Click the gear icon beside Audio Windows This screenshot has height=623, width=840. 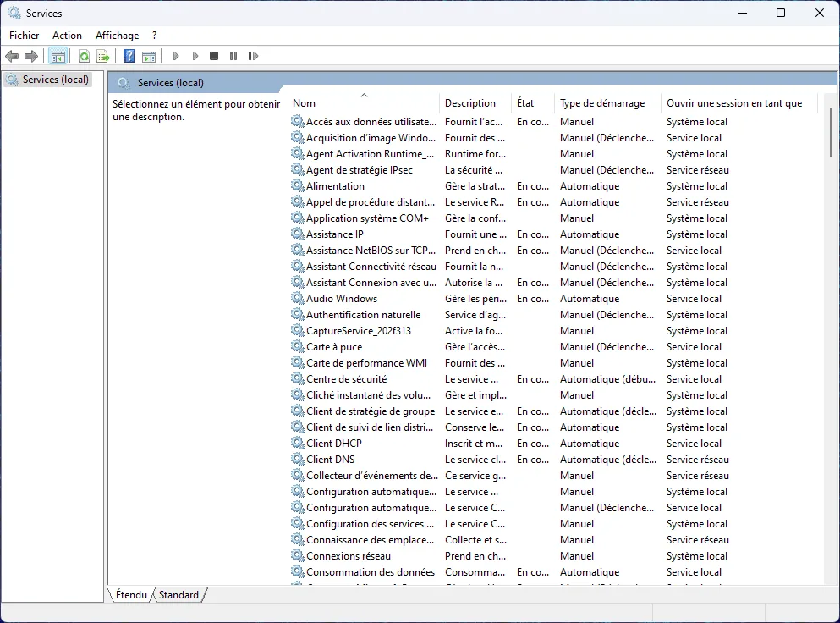coord(297,298)
